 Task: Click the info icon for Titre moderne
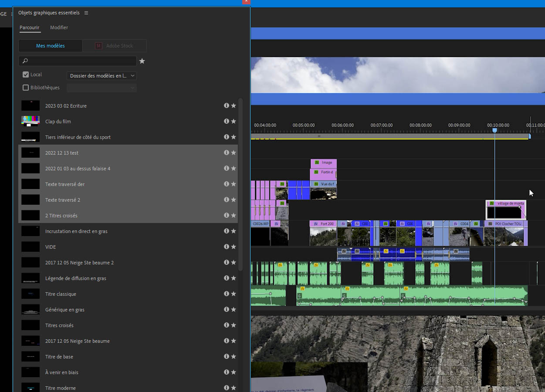tap(226, 388)
